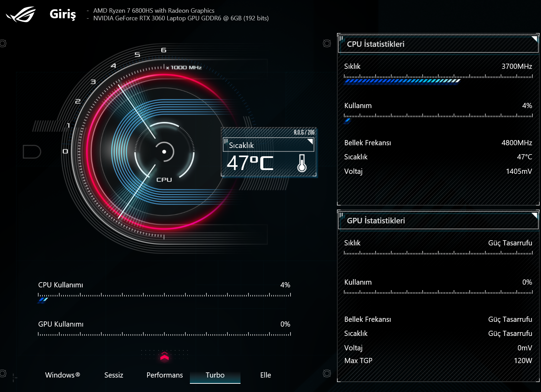Click the corner triangle of the Sıcaklık card
The height and width of the screenshot is (392, 541).
point(310,141)
